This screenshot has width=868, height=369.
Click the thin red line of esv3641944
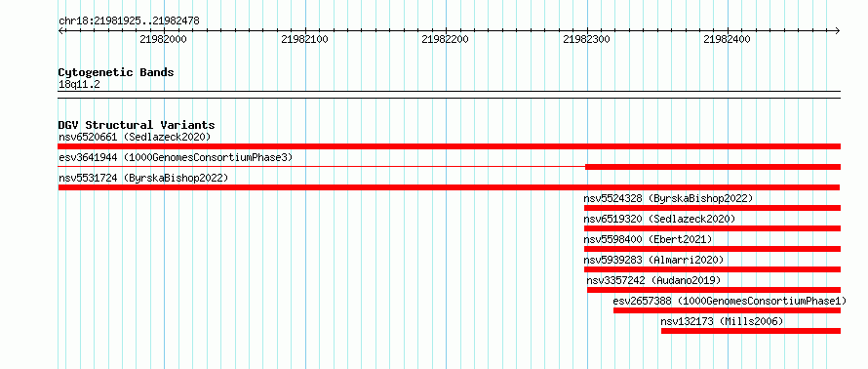[322, 166]
